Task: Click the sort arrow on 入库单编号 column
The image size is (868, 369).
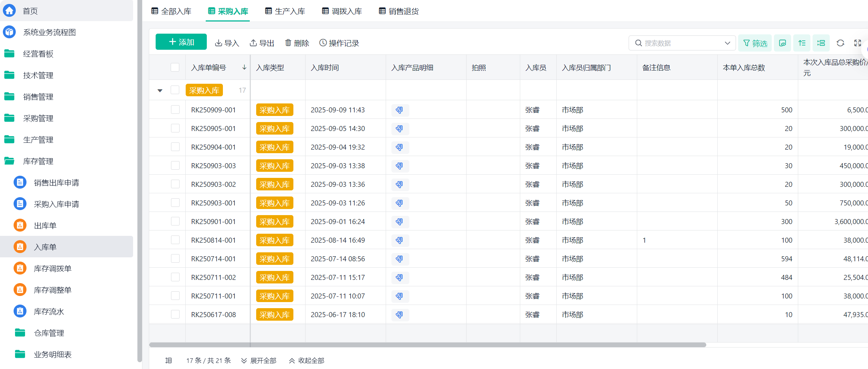Action: [244, 67]
